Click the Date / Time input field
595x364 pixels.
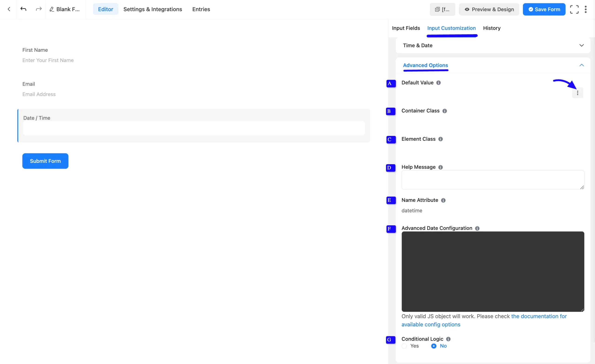click(194, 128)
